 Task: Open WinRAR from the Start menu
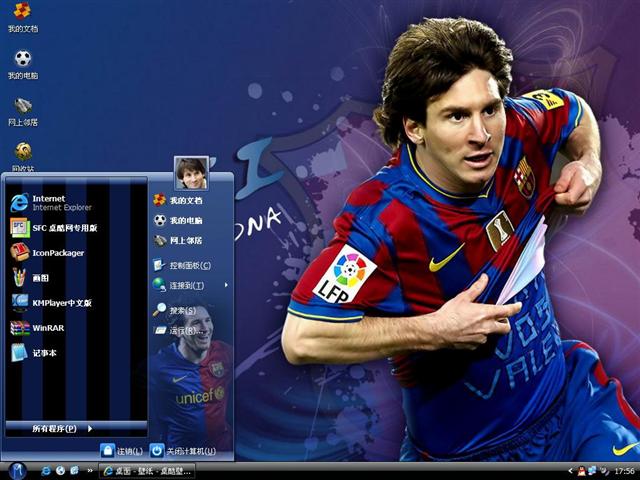pyautogui.click(x=38, y=328)
